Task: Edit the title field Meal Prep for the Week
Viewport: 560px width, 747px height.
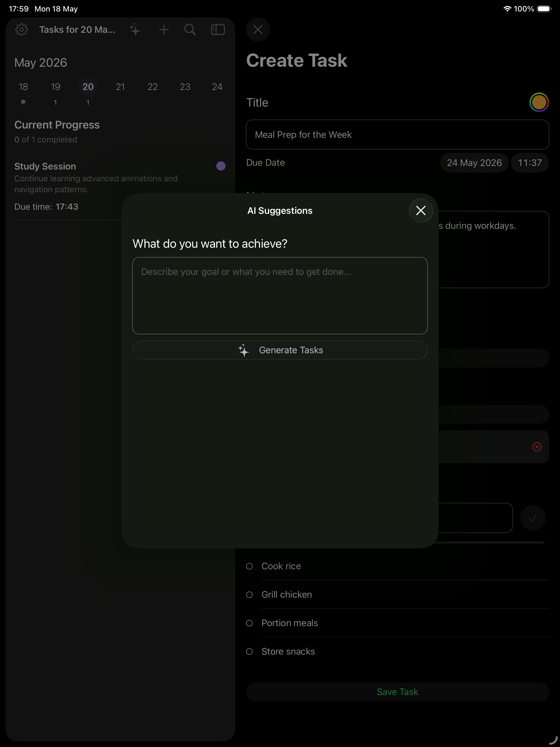Action: click(397, 135)
